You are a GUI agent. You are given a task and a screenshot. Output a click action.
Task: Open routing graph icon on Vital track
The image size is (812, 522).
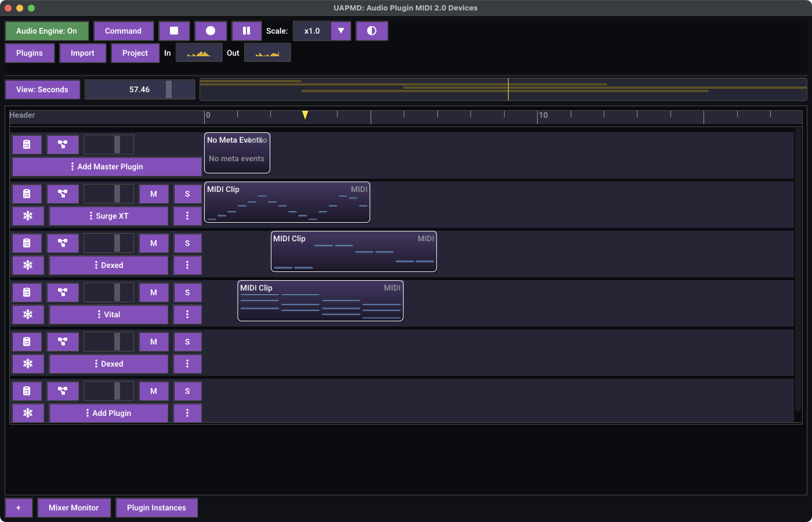[63, 292]
